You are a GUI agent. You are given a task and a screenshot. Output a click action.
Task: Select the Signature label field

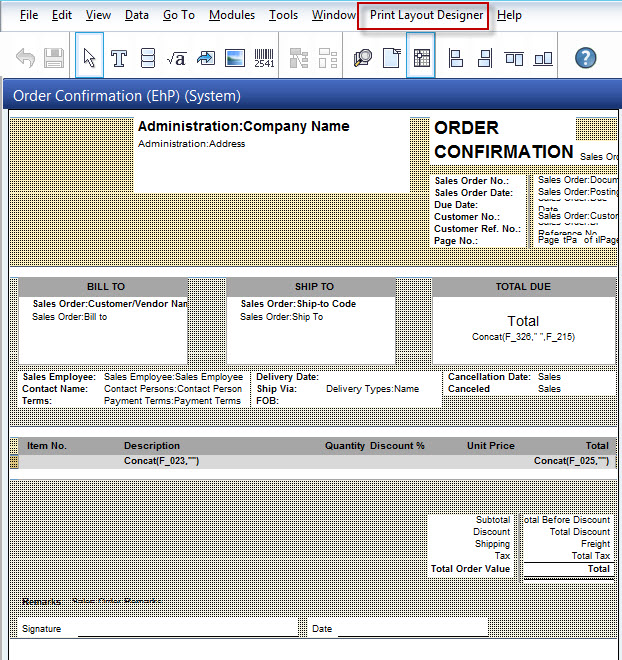(x=42, y=629)
